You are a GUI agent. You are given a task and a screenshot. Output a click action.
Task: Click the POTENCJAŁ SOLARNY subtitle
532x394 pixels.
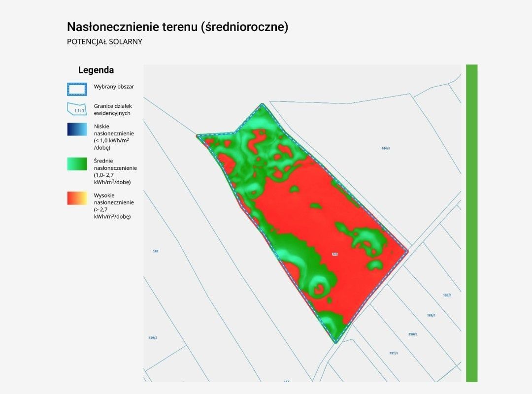tap(104, 42)
